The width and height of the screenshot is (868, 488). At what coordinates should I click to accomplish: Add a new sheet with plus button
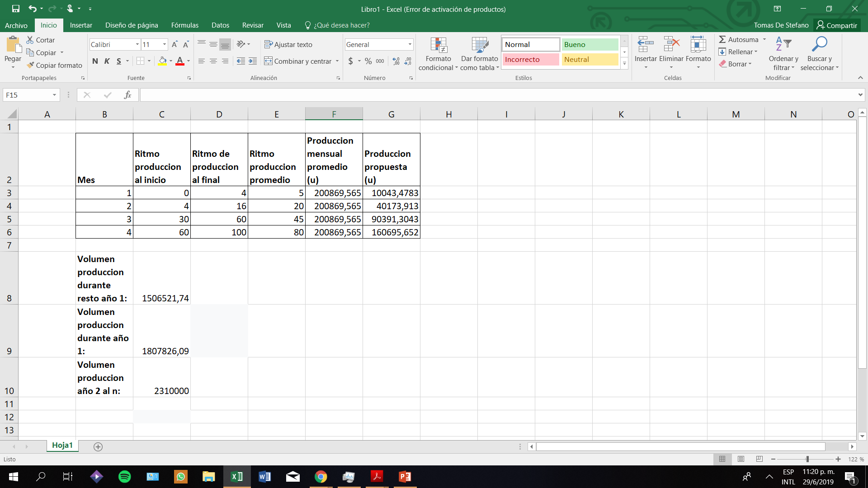click(98, 446)
